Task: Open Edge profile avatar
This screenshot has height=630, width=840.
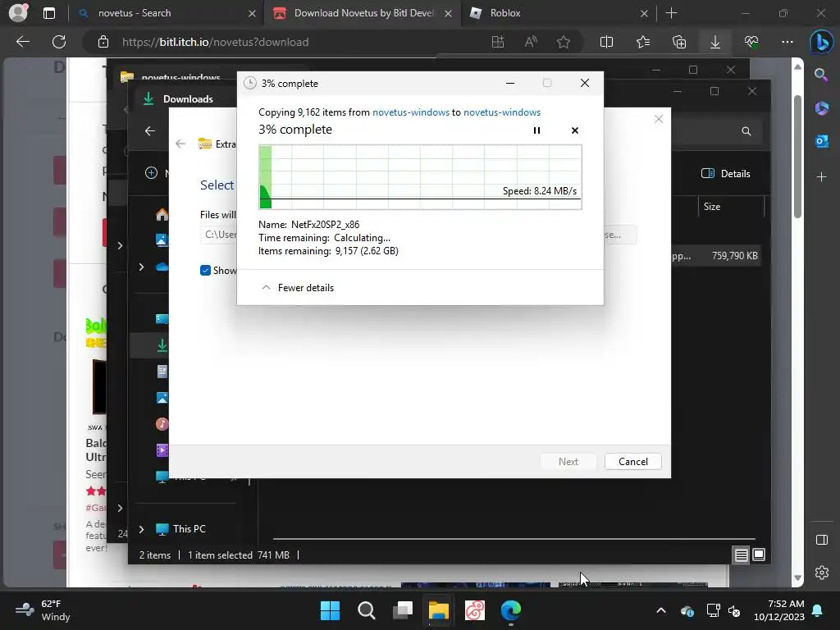Action: coord(18,13)
